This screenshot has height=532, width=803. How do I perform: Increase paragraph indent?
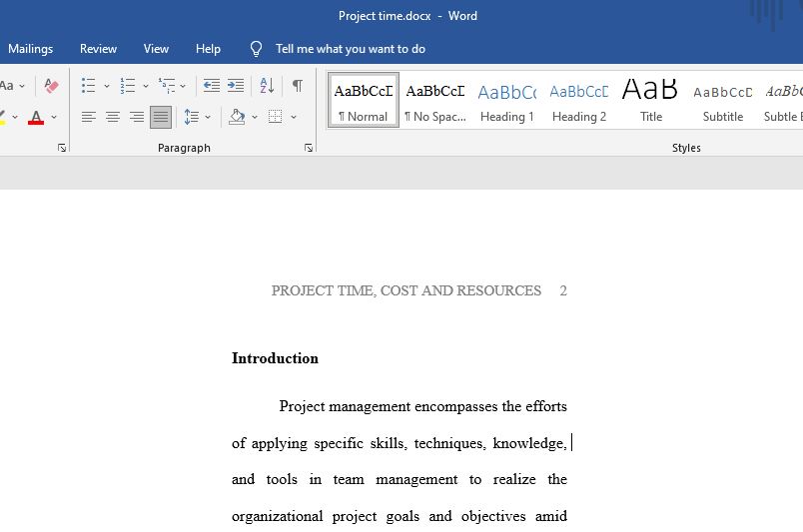click(x=236, y=86)
